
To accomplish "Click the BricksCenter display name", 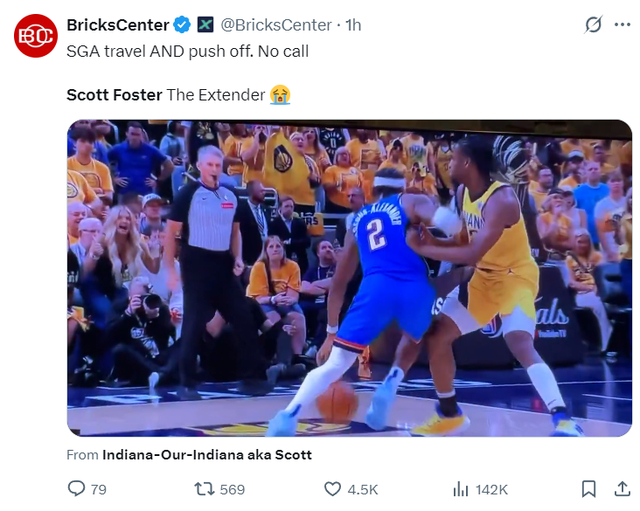I will tap(118, 24).
